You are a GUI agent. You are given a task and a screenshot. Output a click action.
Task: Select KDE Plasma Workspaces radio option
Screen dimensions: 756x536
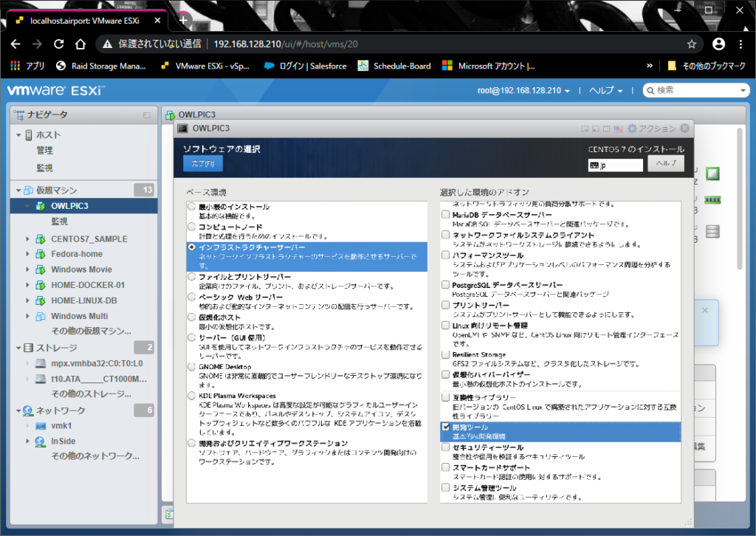tap(191, 396)
